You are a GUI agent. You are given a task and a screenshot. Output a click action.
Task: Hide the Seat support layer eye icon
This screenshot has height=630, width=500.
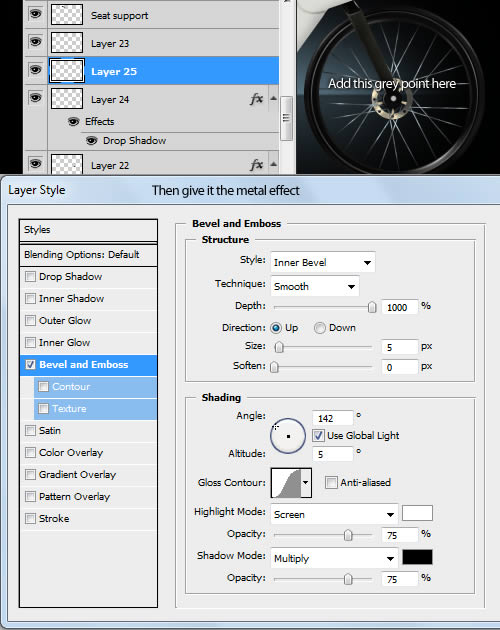tap(35, 14)
